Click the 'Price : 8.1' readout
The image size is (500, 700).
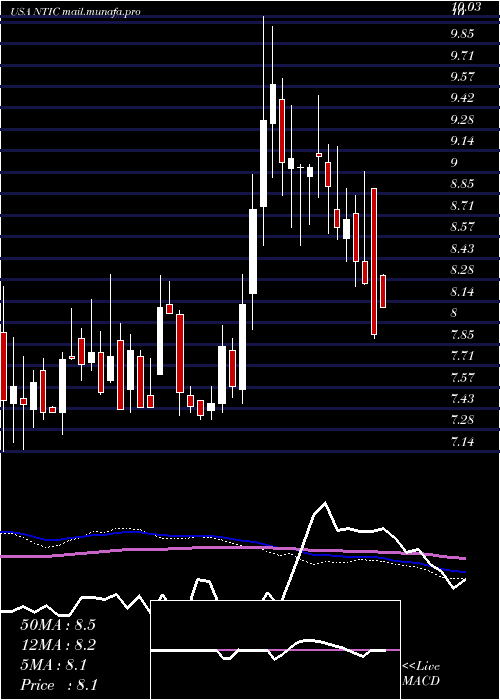(59, 685)
